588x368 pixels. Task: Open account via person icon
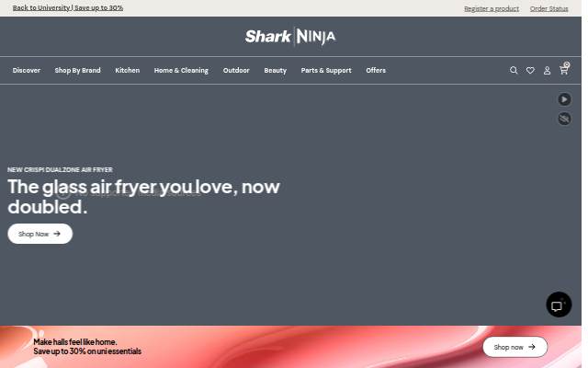pyautogui.click(x=547, y=70)
